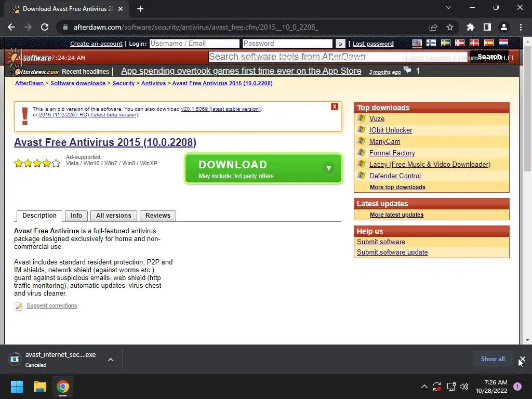This screenshot has width=532, height=399.
Task: Open Chrome from the taskbar
Action: pos(63,387)
